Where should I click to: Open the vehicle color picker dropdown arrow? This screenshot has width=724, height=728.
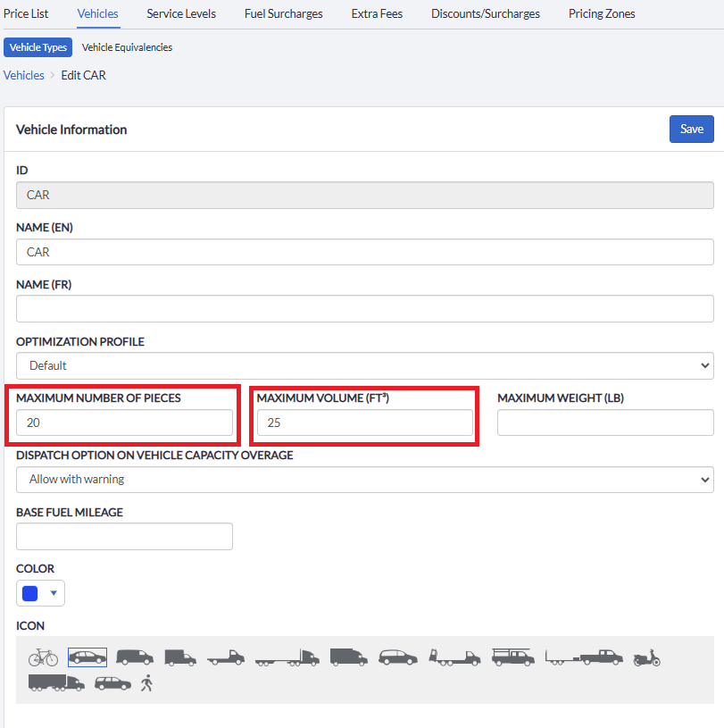[52, 592]
